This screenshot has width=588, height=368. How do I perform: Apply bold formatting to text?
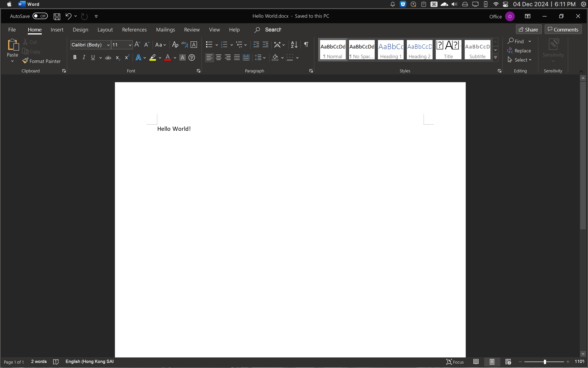click(75, 57)
